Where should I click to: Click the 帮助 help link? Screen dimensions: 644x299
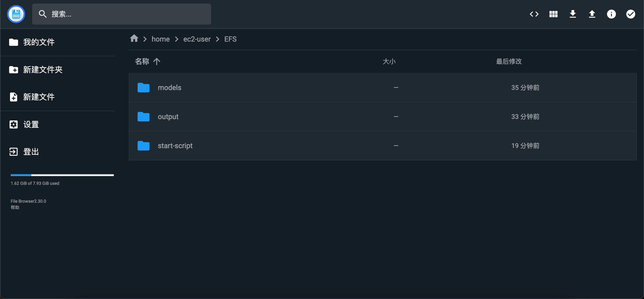(x=15, y=207)
